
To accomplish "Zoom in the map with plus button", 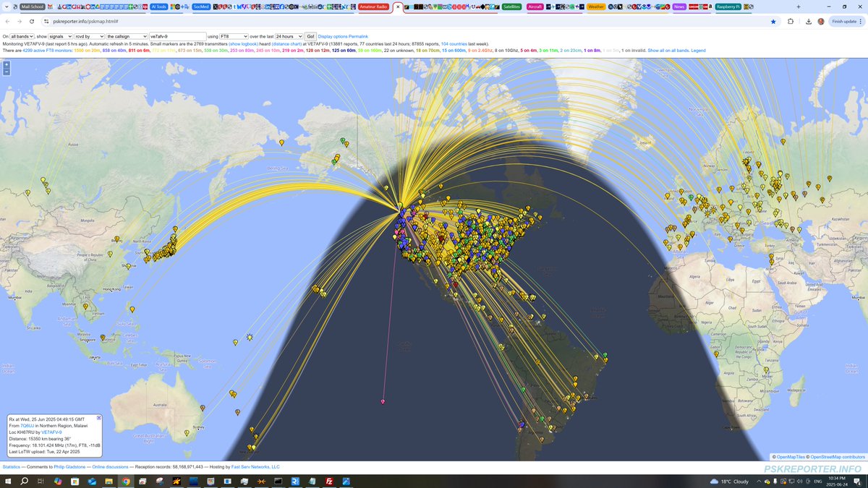I will coord(7,64).
